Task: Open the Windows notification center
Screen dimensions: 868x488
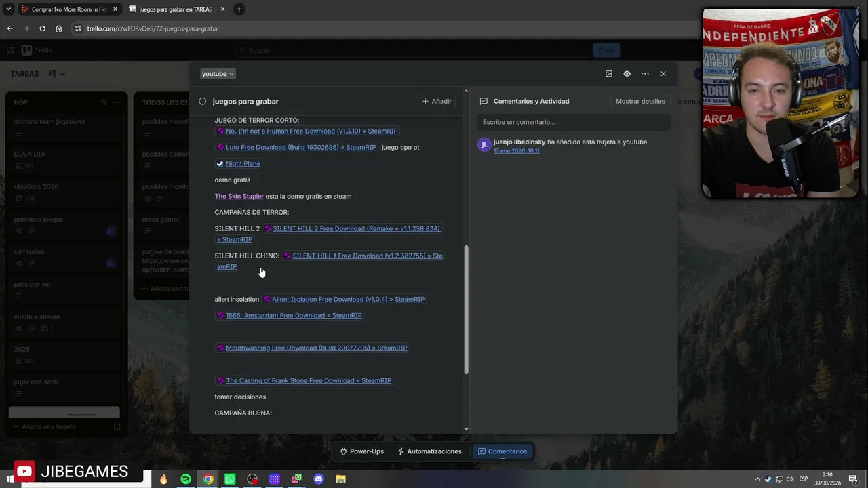Action: 853,480
